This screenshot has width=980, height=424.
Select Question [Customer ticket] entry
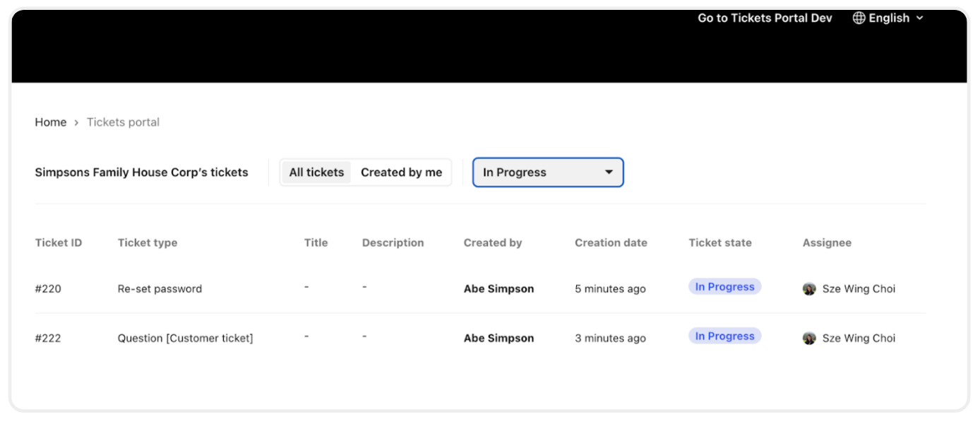pos(185,338)
